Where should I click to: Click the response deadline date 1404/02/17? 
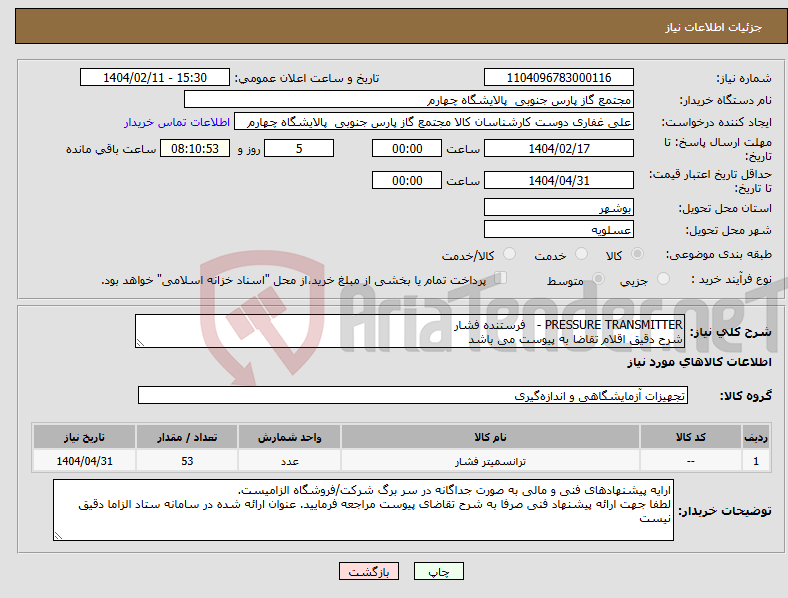[x=559, y=149]
